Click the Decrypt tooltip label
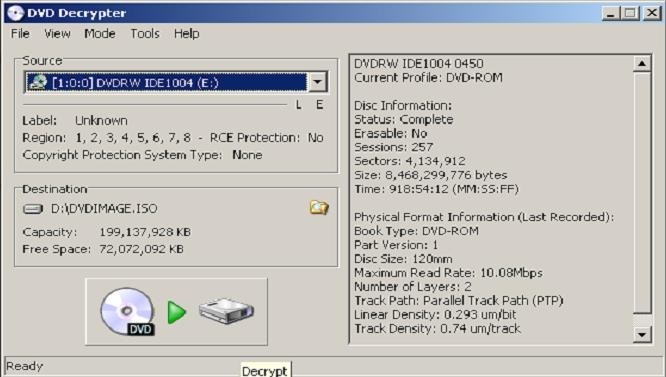This screenshot has height=377, width=666. (x=264, y=371)
